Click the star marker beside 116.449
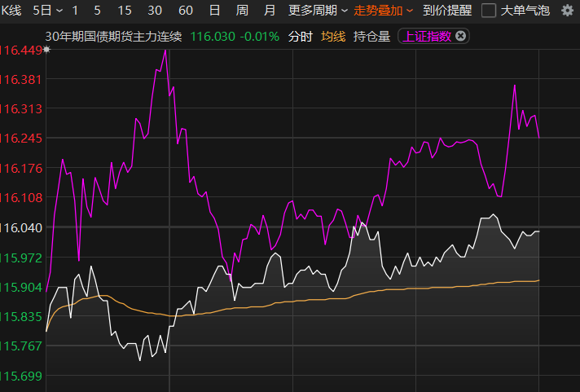Viewport: 580px width, 392px height. tap(47, 50)
